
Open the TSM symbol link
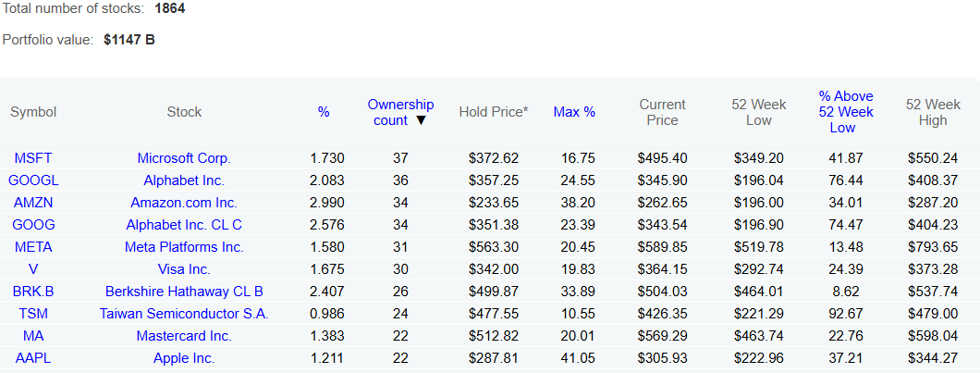pos(33,314)
